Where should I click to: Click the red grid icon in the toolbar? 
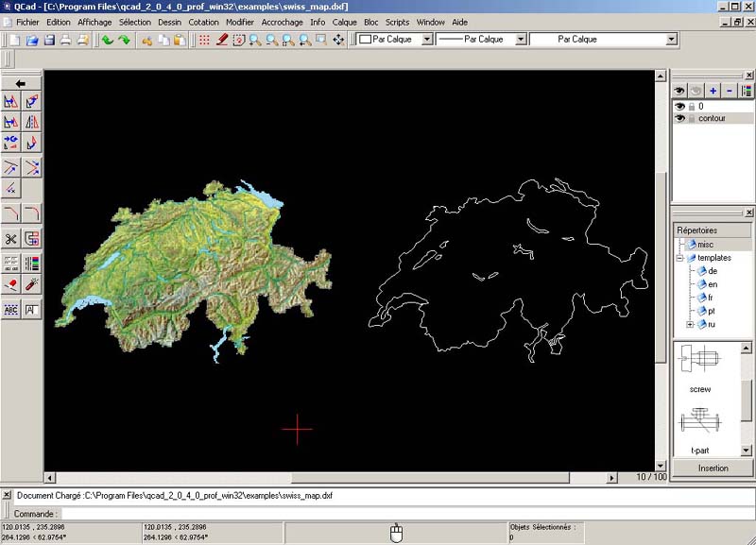[204, 40]
